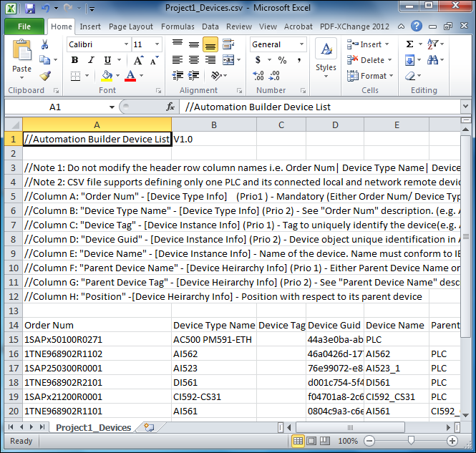Click the Increase Font Size icon
Viewport: 476px width, 453px height.
(x=139, y=60)
